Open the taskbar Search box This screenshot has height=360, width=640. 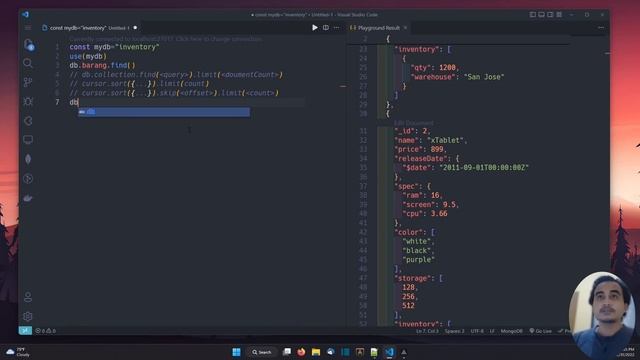[262, 352]
